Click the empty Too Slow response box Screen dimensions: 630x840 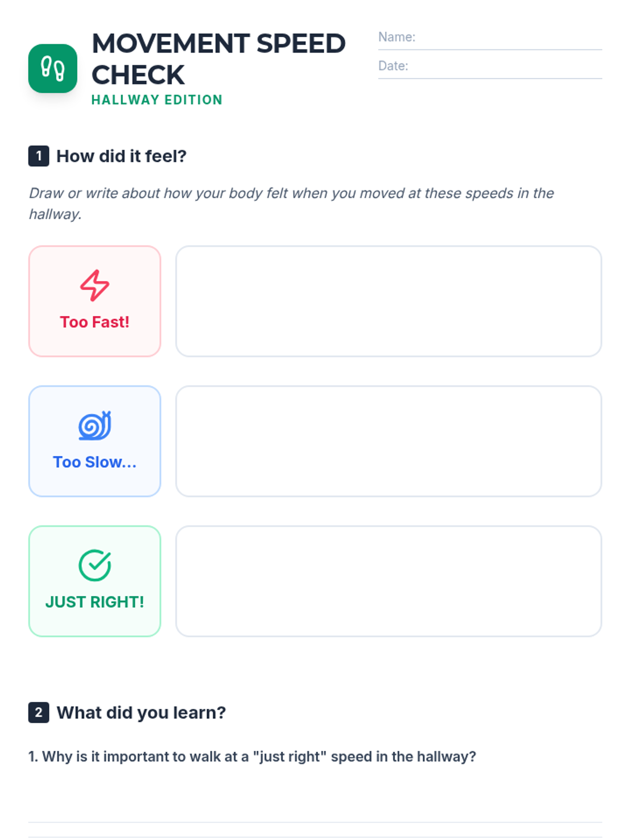(388, 441)
